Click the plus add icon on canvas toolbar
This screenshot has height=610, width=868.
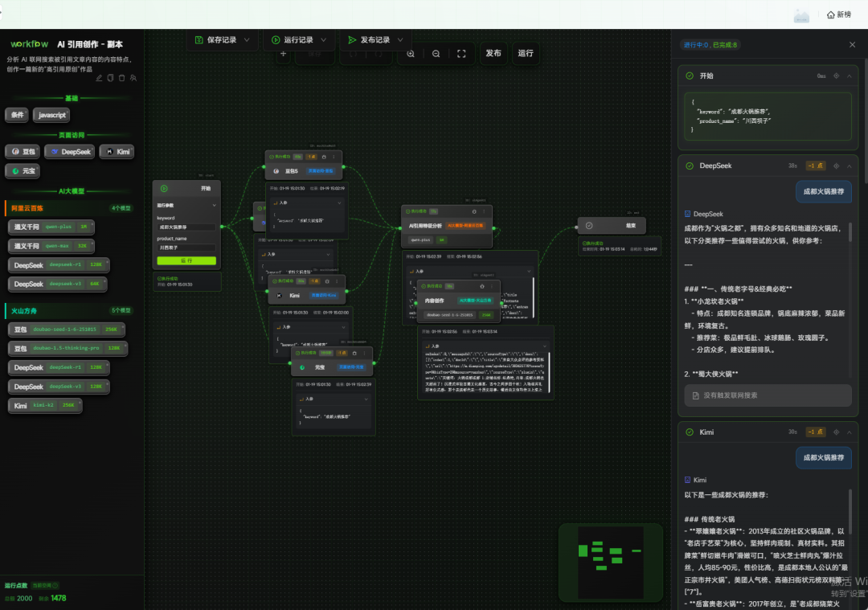click(283, 54)
